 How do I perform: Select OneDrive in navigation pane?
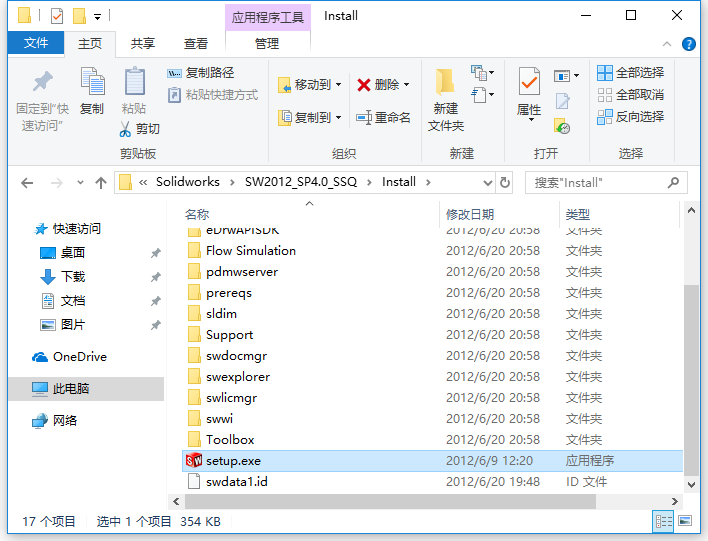click(69, 357)
